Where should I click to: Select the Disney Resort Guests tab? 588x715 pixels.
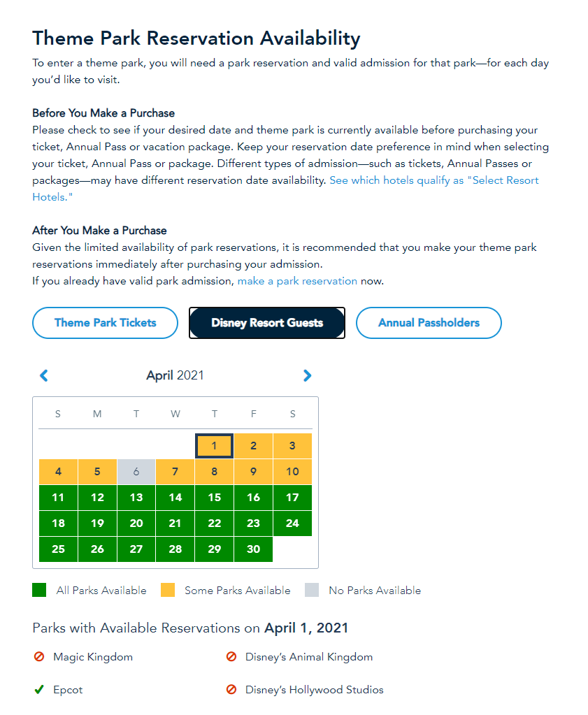(267, 323)
